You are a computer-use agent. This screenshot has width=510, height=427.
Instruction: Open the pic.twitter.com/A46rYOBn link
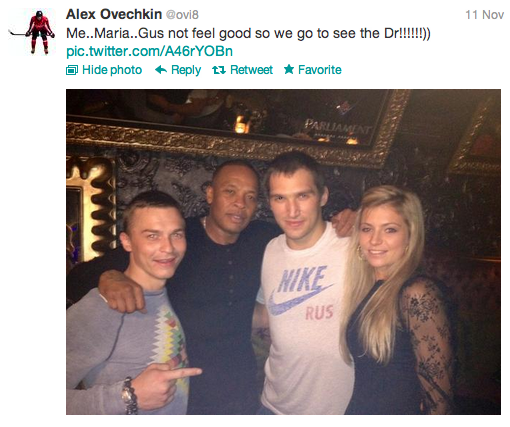(149, 51)
